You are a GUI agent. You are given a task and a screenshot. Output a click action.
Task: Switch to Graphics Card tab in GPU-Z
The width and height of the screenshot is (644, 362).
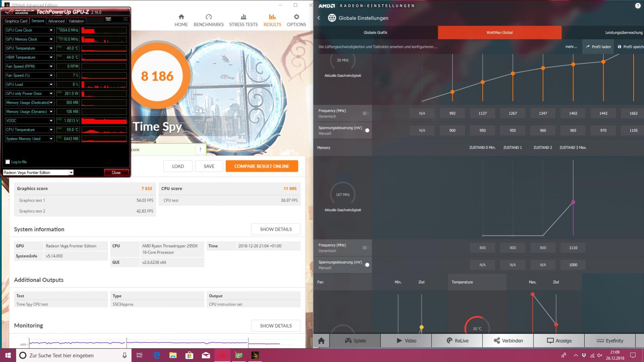(16, 21)
